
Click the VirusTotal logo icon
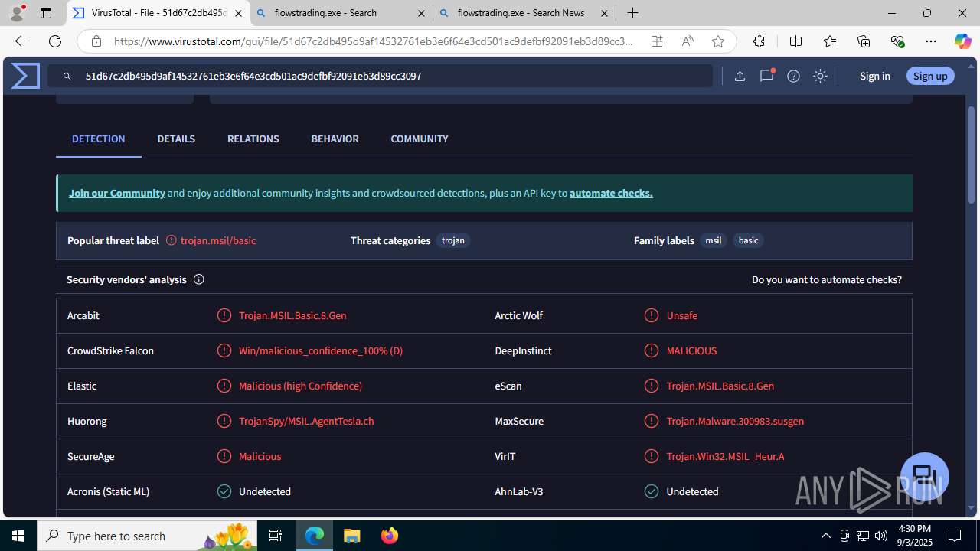(x=25, y=76)
